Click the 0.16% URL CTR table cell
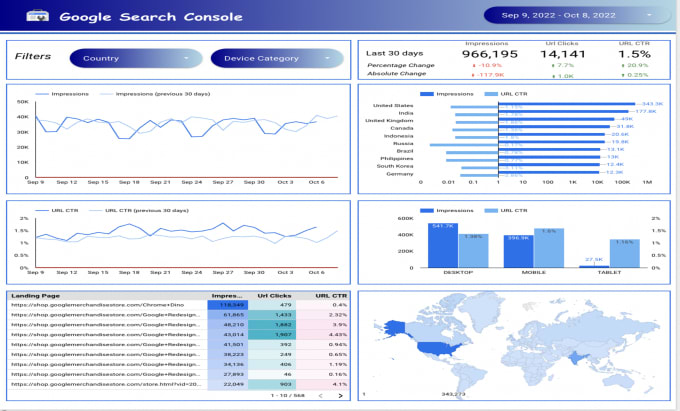Screen dimensions: 680x411 323,374
